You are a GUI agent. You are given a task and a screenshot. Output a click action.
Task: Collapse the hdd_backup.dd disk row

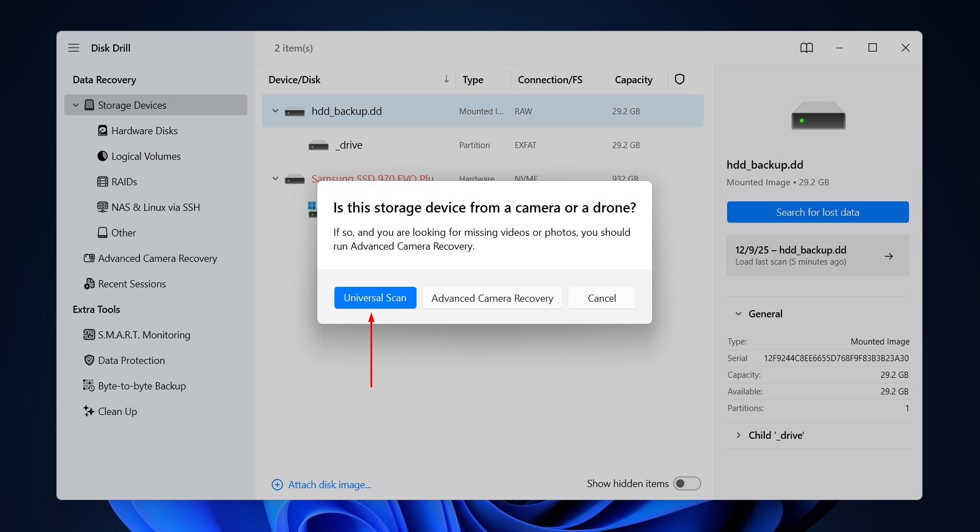pyautogui.click(x=275, y=111)
